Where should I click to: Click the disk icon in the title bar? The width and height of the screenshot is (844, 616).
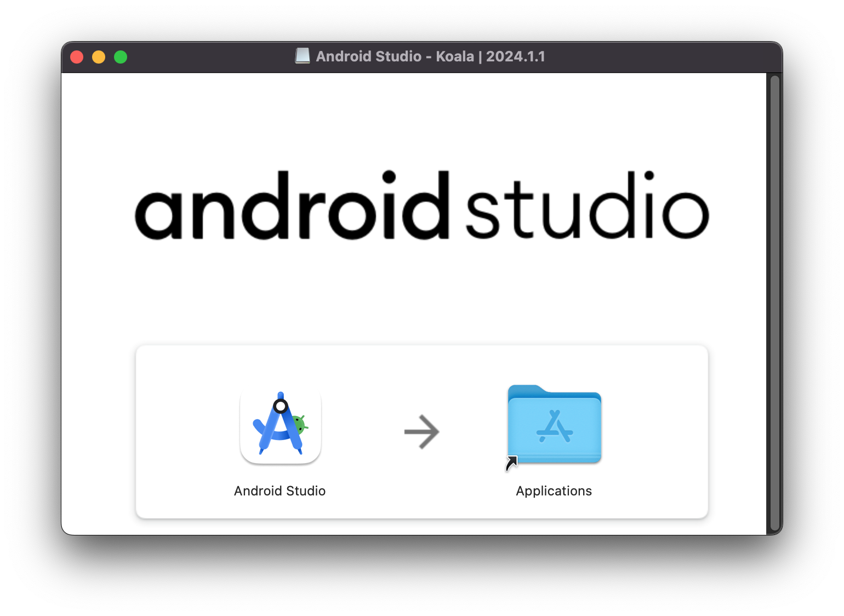[x=303, y=56]
